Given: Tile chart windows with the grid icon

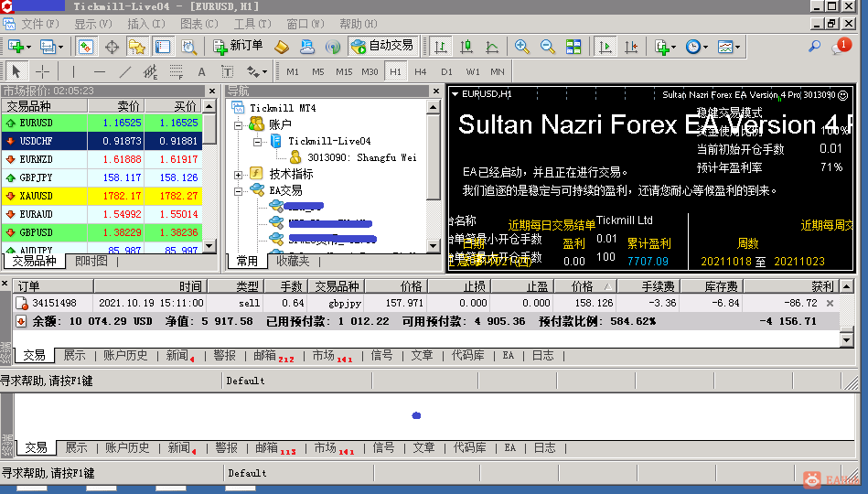Looking at the screenshot, I should (x=573, y=47).
